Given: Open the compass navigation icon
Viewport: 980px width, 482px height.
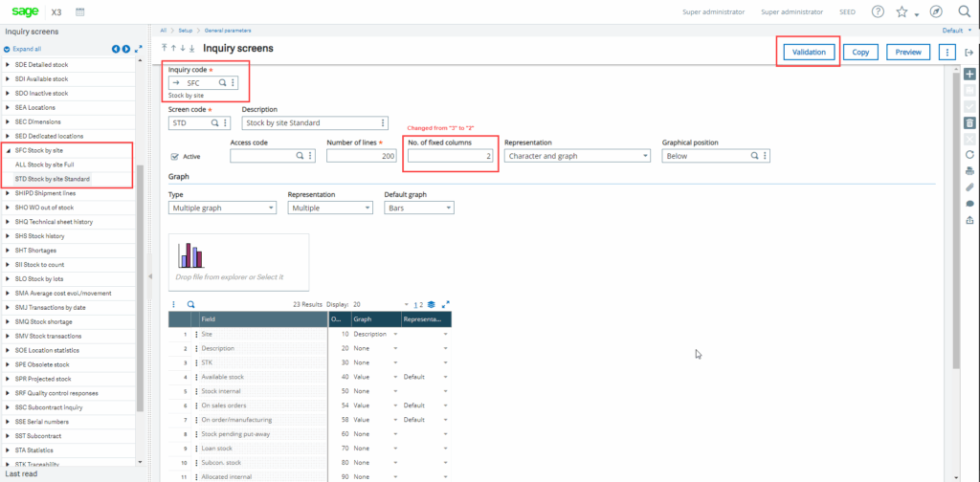Looking at the screenshot, I should 935,11.
